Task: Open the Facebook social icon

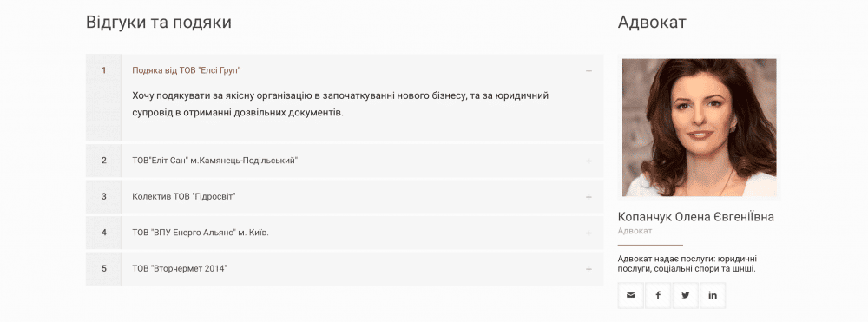Action: click(658, 295)
